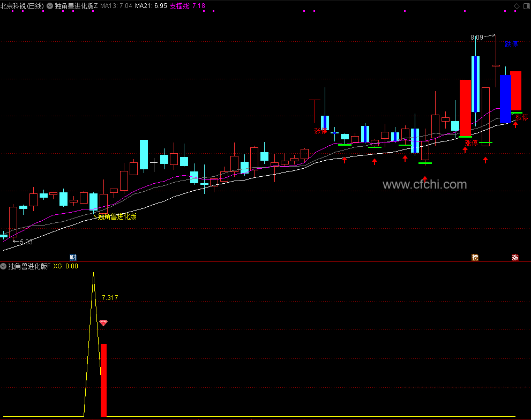Open the 独角兽进化版F indicator dropdown arrow

point(3,266)
